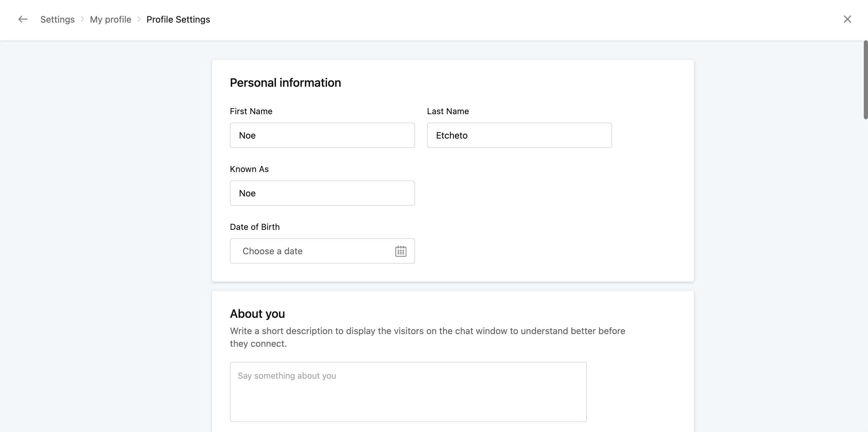Click the Date of Birth label

point(254,227)
